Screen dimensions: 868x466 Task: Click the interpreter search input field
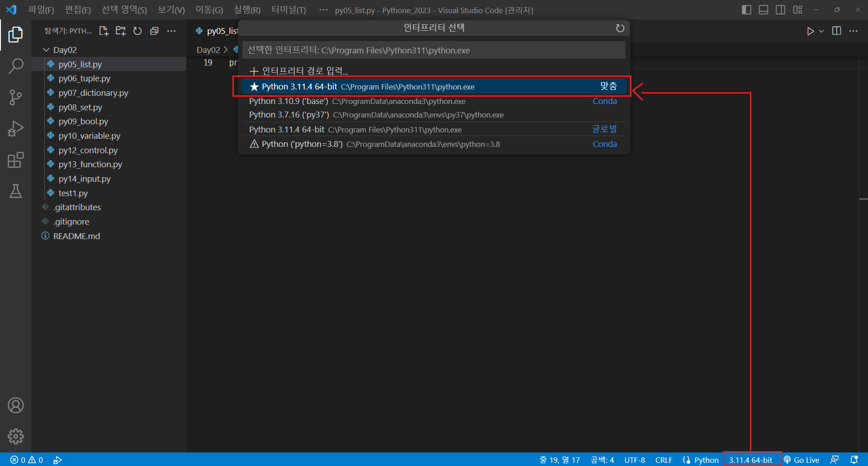point(434,50)
